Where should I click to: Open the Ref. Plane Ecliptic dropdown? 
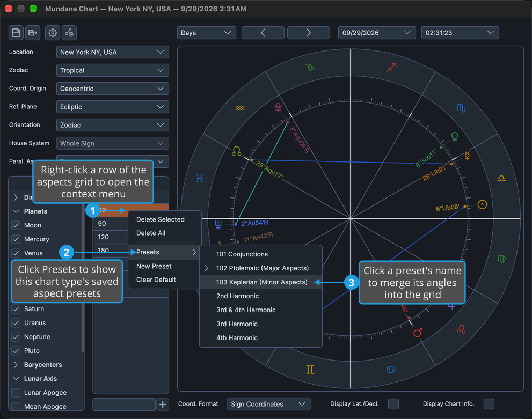[x=112, y=107]
